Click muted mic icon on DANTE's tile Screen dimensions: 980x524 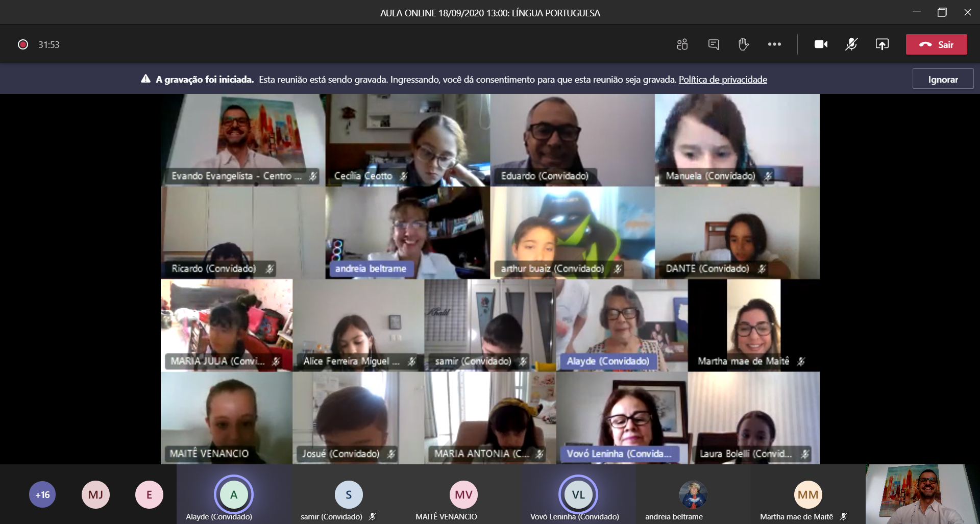(x=762, y=269)
